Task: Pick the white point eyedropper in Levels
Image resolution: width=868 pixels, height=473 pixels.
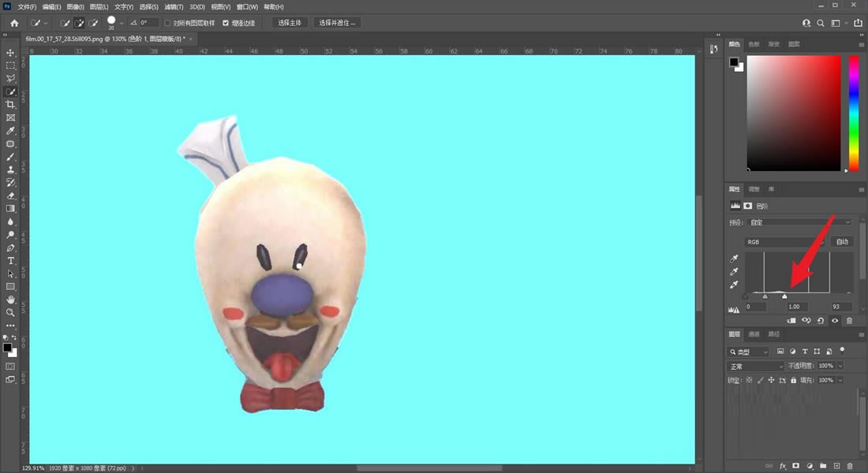Action: click(x=734, y=285)
